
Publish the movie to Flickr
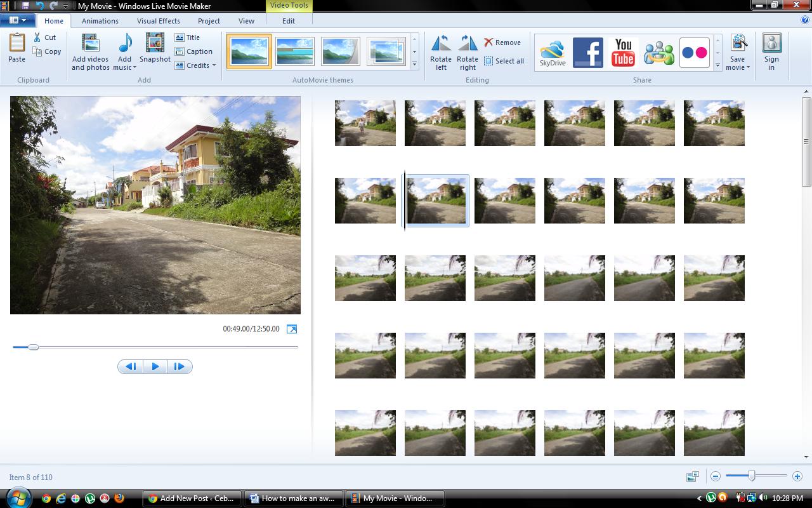click(x=694, y=52)
